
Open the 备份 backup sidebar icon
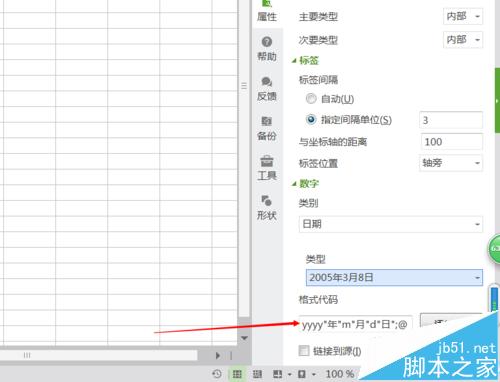[x=267, y=128]
